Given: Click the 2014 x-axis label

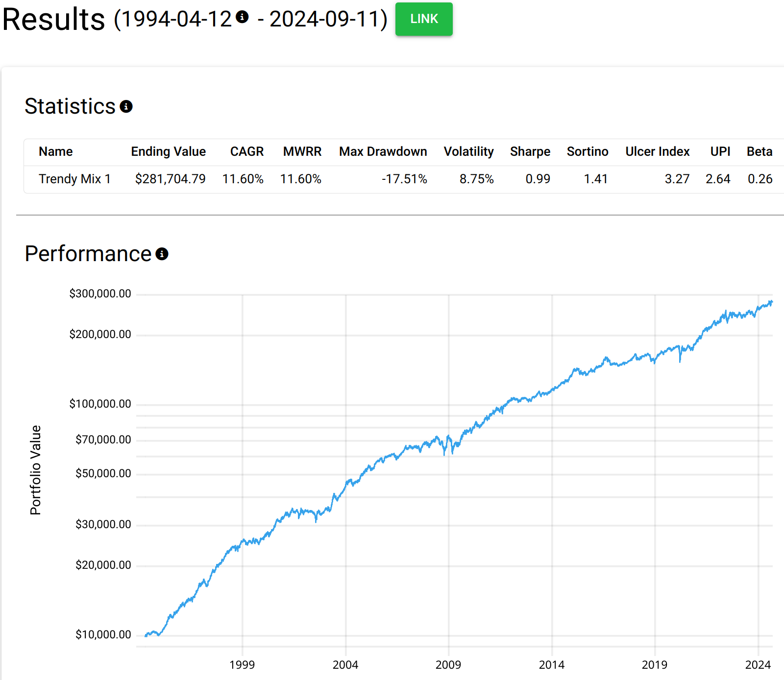Looking at the screenshot, I should (x=552, y=665).
